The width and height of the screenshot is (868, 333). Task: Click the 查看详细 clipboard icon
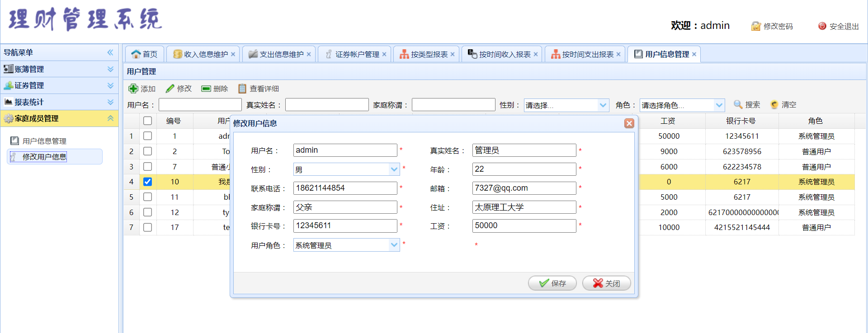click(242, 89)
